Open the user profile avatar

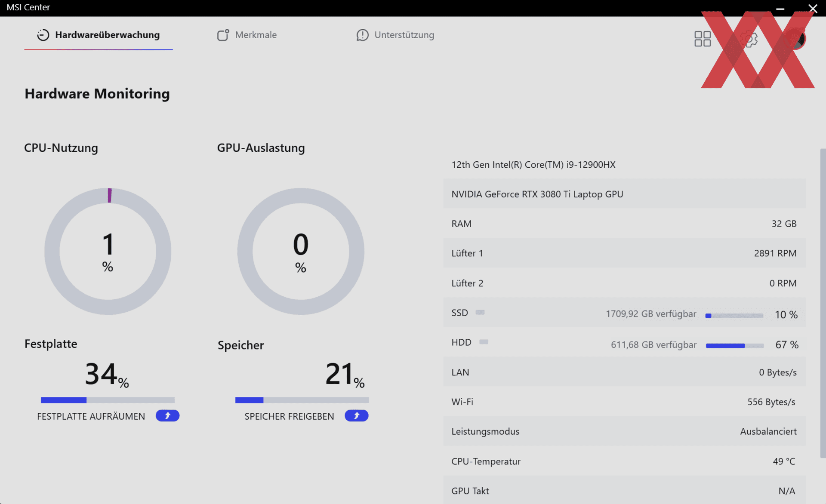click(796, 39)
